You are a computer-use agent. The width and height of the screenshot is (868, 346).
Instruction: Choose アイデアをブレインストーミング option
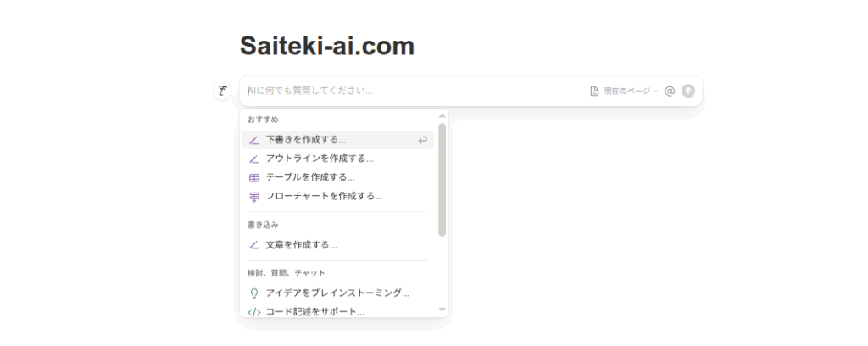tap(337, 293)
